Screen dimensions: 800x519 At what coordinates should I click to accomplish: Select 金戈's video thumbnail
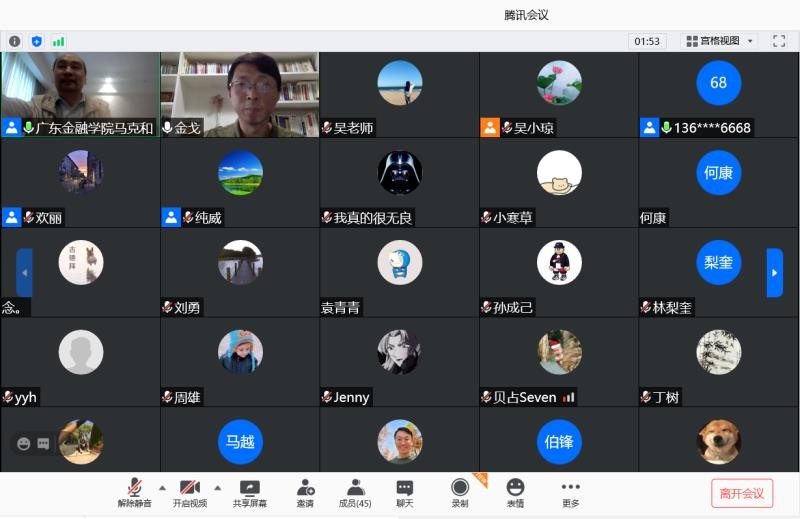coord(239,94)
